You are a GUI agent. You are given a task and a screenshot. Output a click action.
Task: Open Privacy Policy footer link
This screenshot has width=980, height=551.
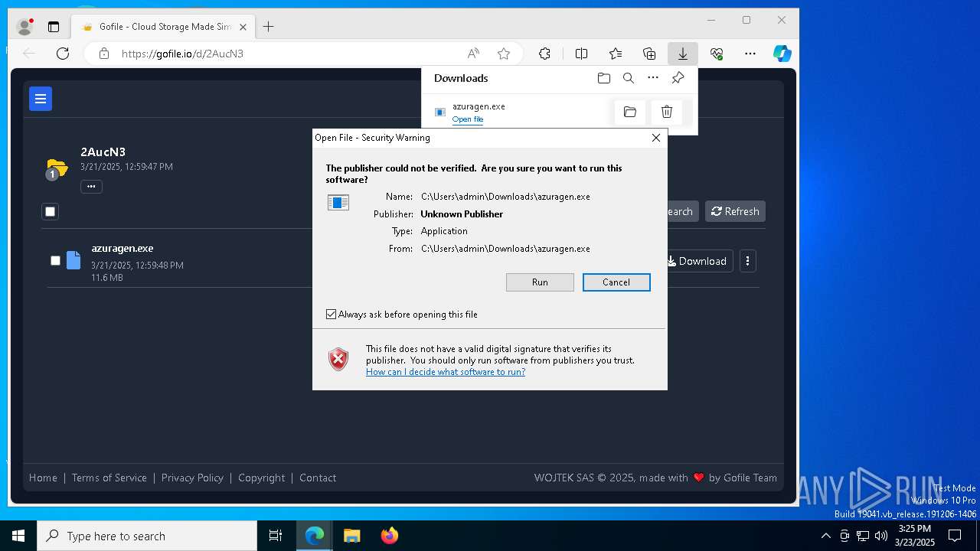point(192,478)
